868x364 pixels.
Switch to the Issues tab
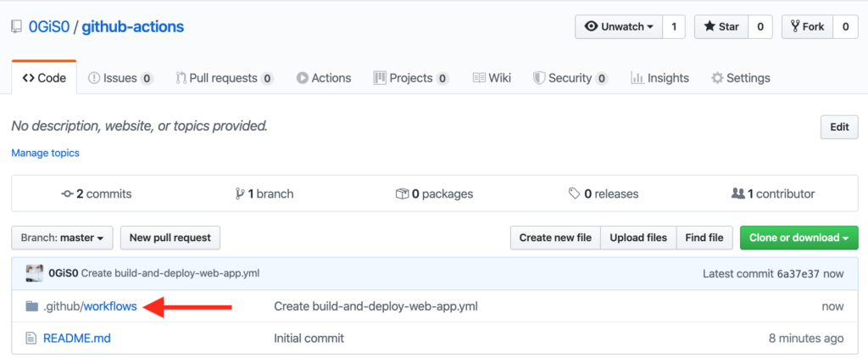point(120,78)
